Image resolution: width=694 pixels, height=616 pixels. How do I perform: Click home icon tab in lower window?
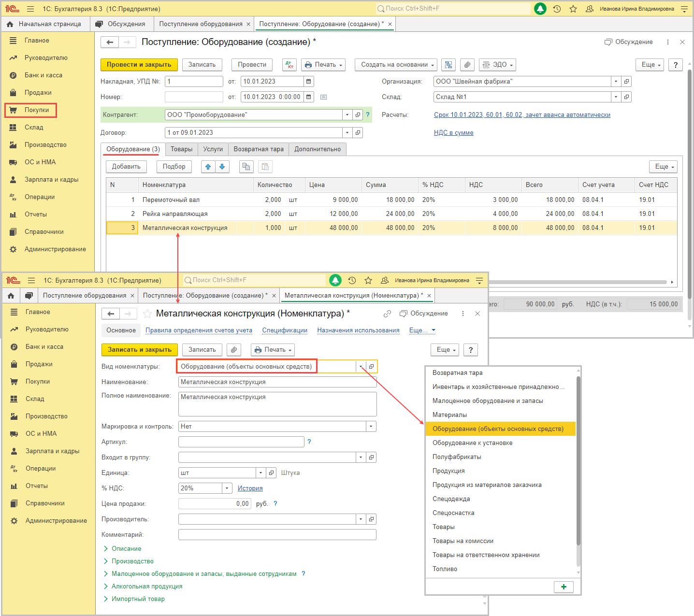click(11, 296)
